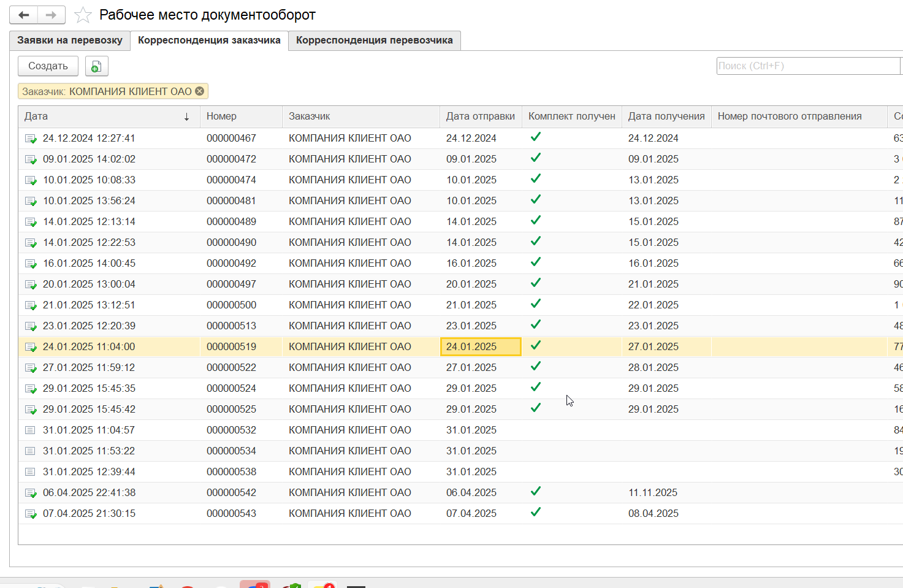903x588 pixels.
Task: Click the Заказчик column header
Action: point(361,116)
